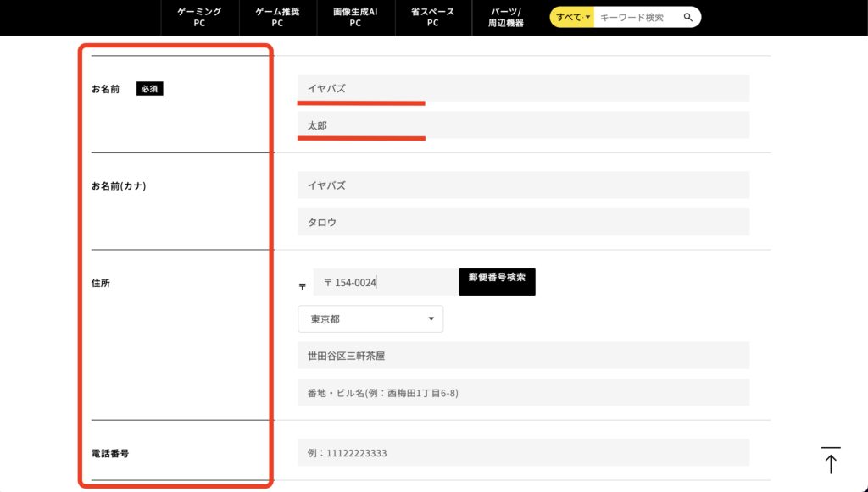The image size is (868, 492).
Task: Click the 必須 required badge
Action: point(149,88)
